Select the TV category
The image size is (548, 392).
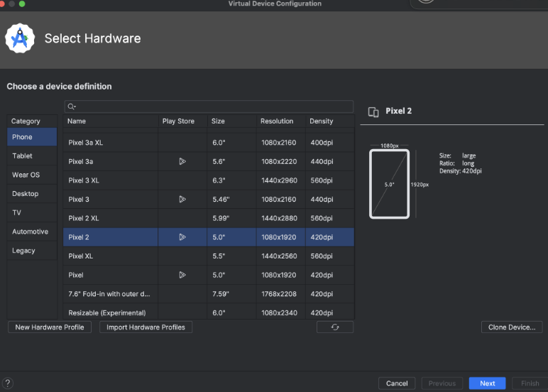click(32, 212)
